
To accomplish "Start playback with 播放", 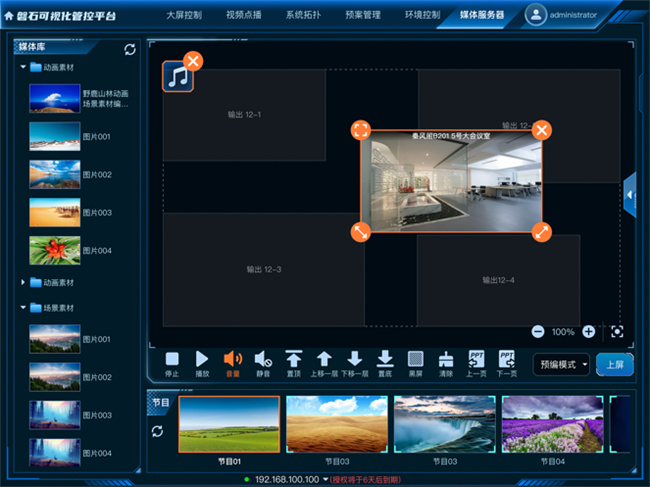I will pos(202,364).
